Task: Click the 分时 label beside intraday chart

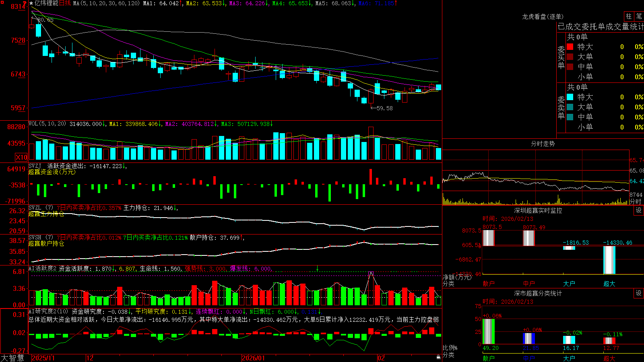Action: point(636,202)
